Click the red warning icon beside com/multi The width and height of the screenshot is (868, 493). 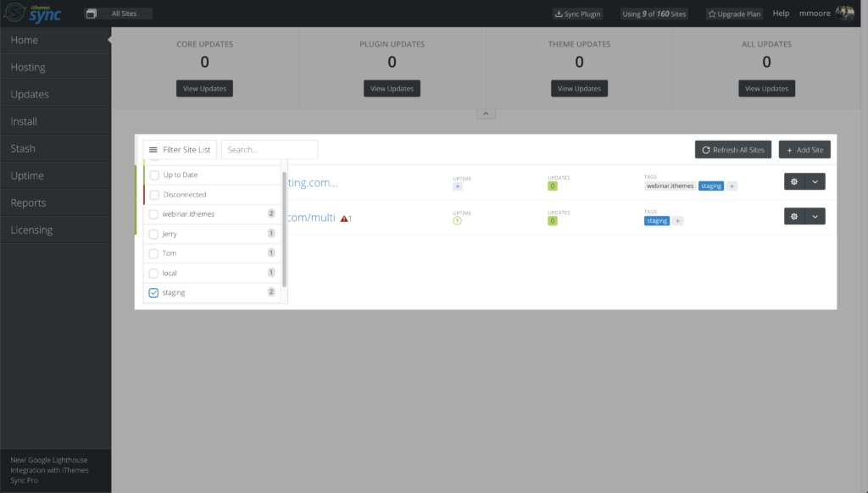pos(344,219)
